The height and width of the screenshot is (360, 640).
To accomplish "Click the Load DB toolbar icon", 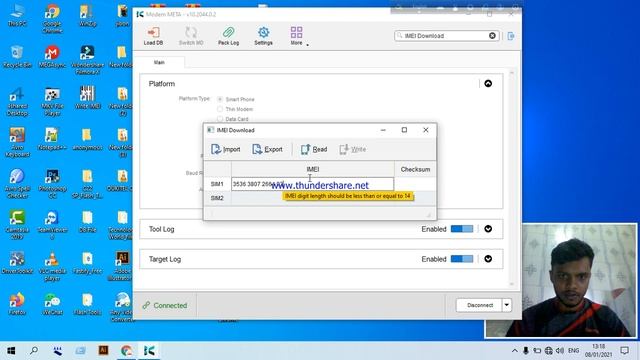I will [153, 36].
